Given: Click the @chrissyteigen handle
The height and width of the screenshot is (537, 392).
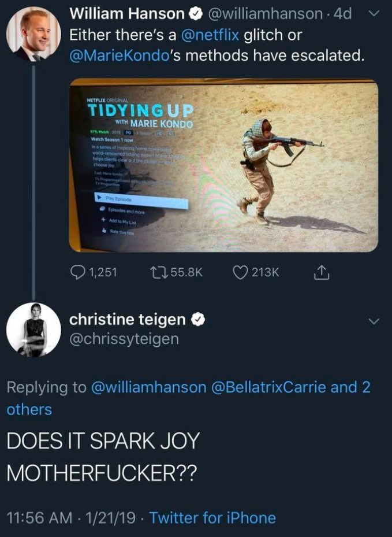Looking at the screenshot, I should pos(124,339).
